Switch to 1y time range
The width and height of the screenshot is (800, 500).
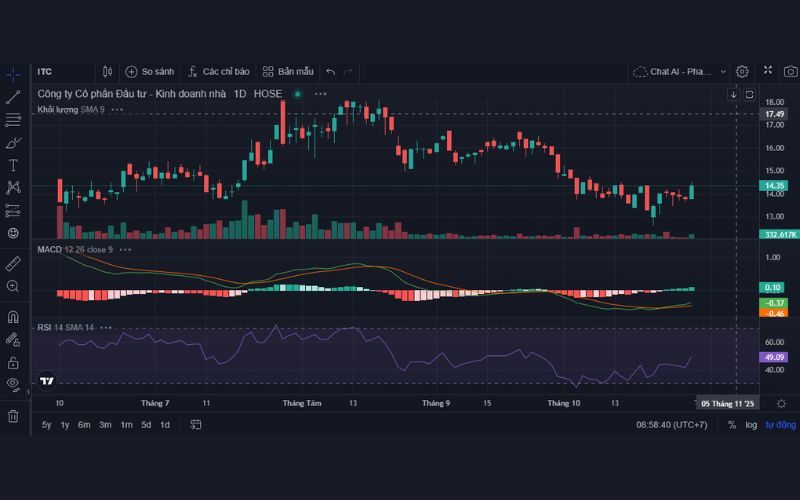[65, 425]
